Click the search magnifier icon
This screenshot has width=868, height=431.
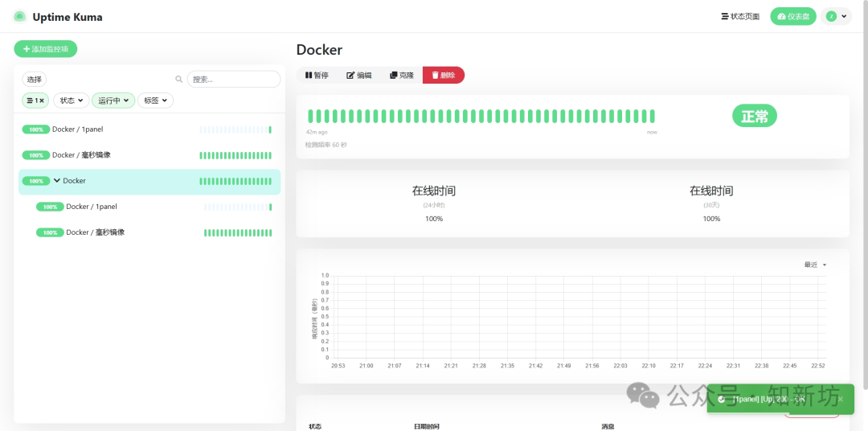click(178, 80)
